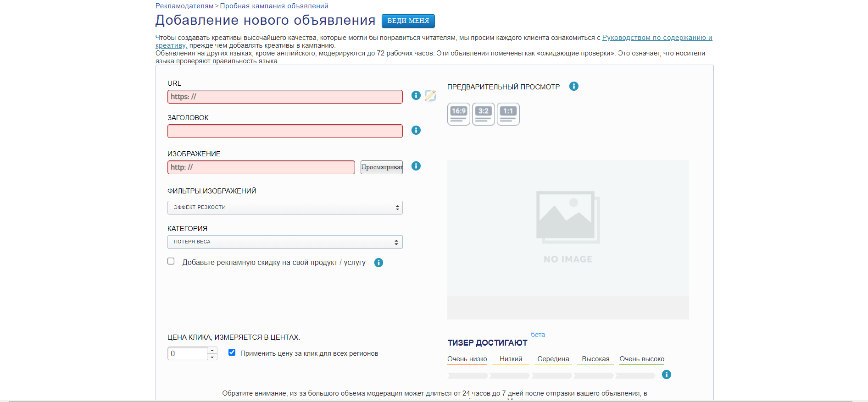The width and height of the screenshot is (868, 402).
Task: Uncheck apply click price for all regions
Action: (232, 352)
